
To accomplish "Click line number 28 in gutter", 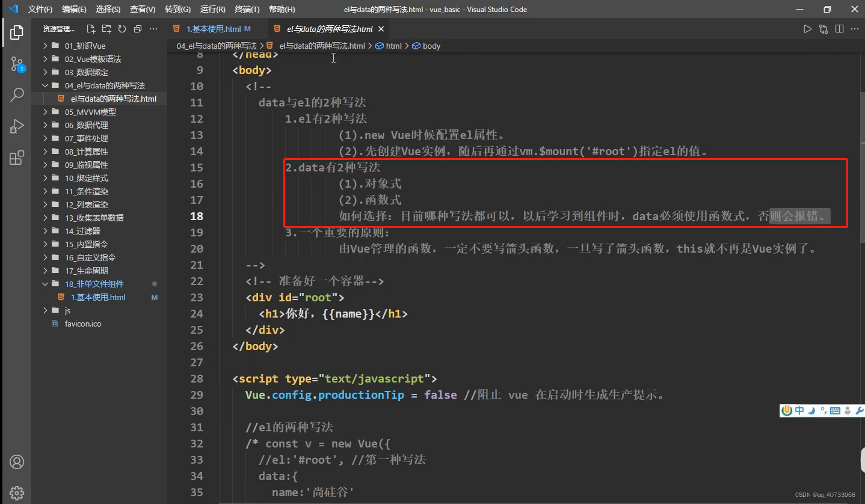I will click(x=197, y=379).
